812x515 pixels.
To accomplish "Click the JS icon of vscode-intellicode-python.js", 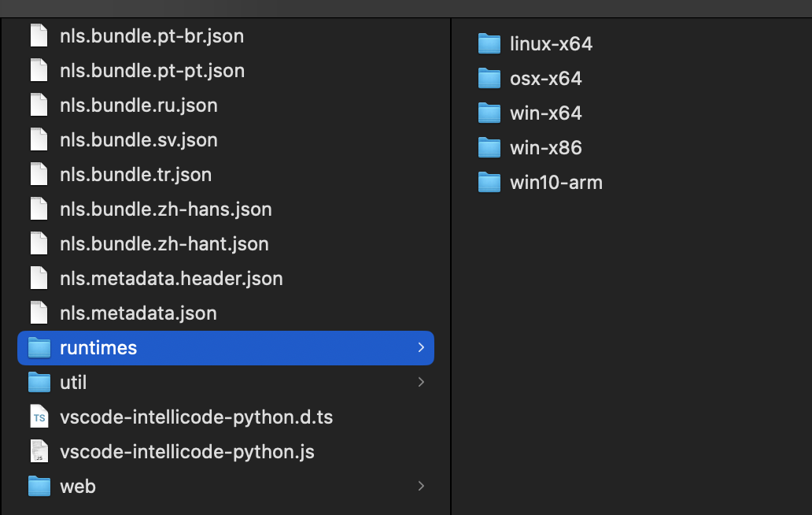I will click(39, 451).
